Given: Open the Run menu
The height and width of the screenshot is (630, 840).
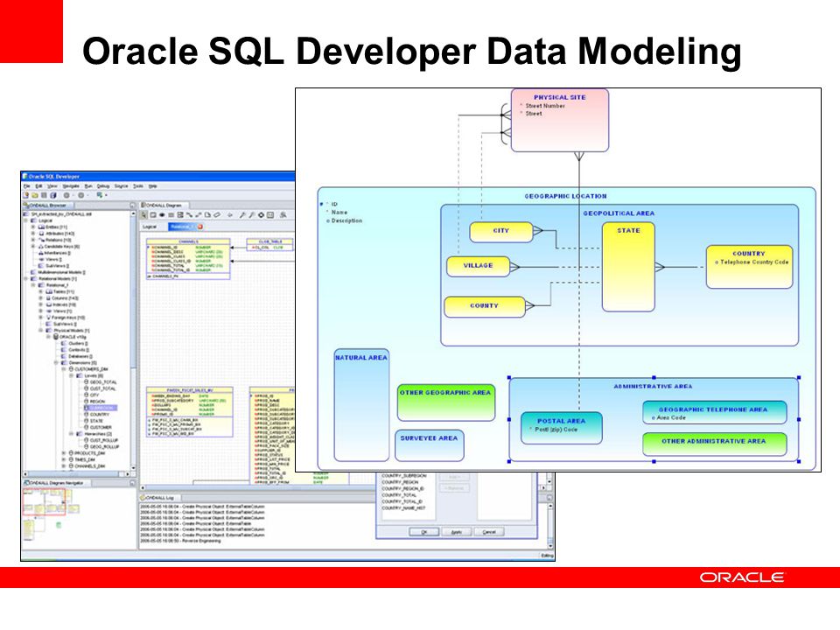Looking at the screenshot, I should click(x=88, y=185).
